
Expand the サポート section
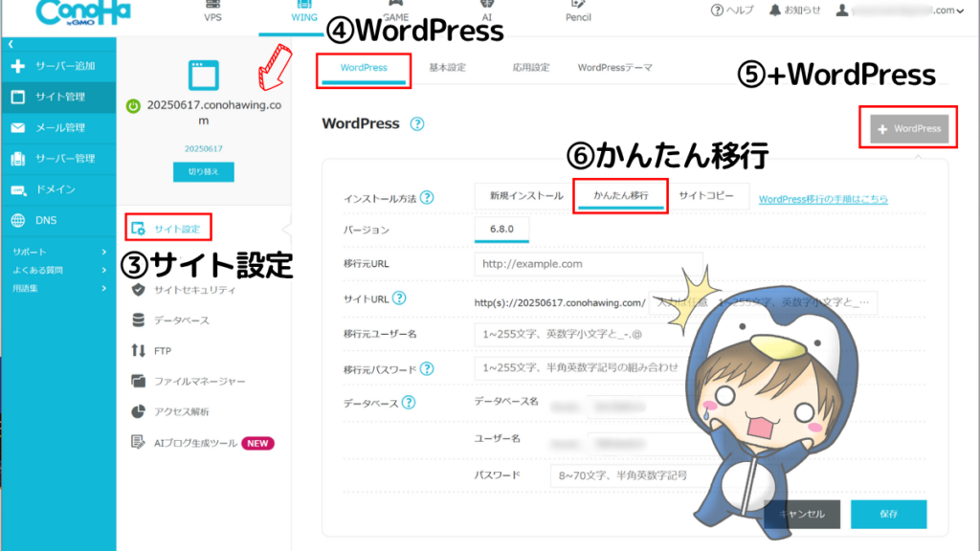tap(58, 252)
